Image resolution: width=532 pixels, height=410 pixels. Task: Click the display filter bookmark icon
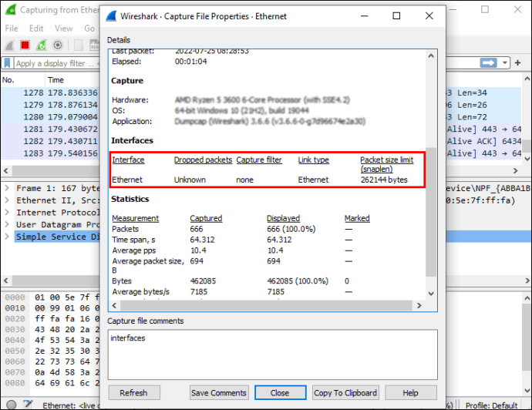click(7, 63)
